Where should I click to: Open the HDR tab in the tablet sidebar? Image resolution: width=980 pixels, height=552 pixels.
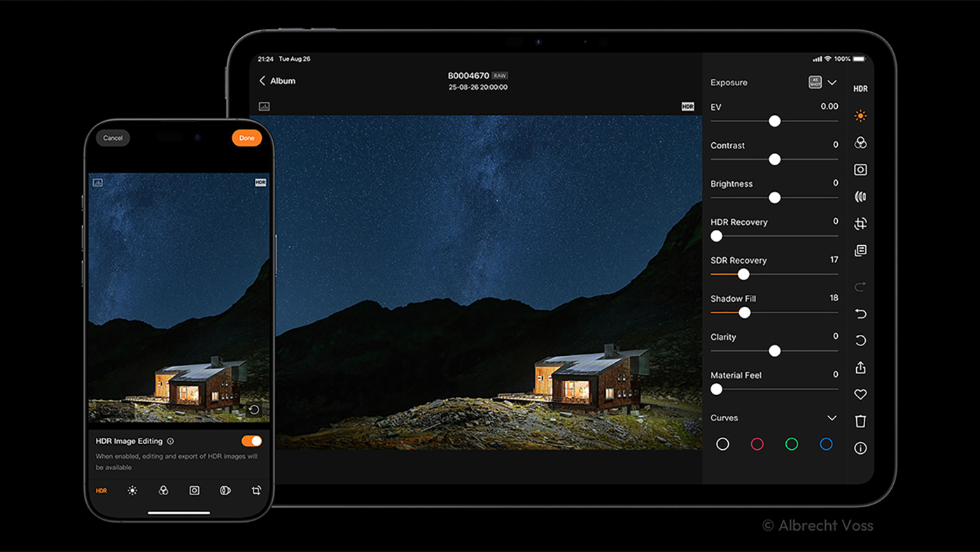click(860, 89)
